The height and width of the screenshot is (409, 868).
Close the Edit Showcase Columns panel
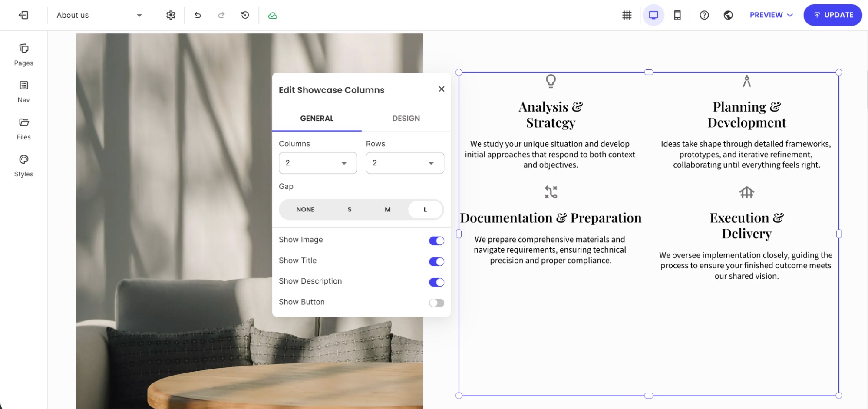pyautogui.click(x=441, y=89)
